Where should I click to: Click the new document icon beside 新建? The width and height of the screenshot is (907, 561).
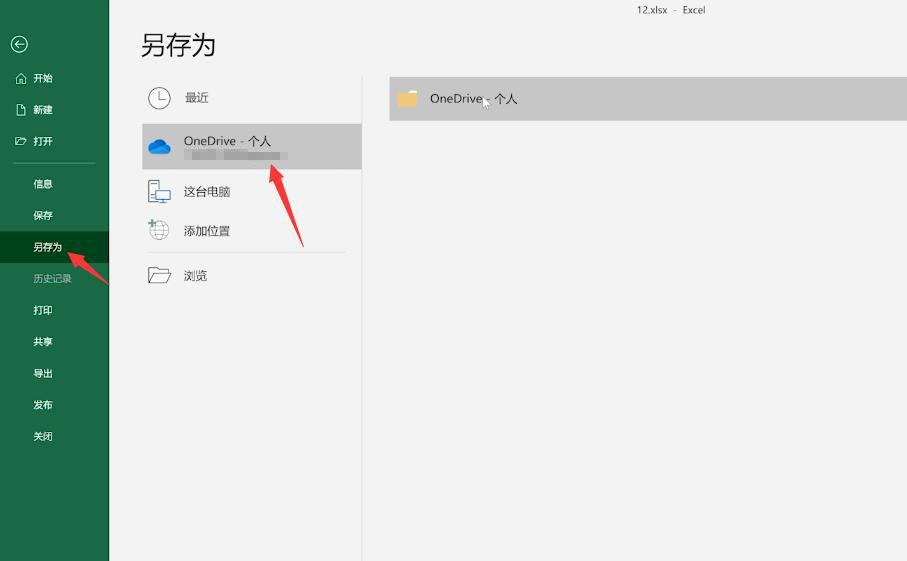point(20,110)
